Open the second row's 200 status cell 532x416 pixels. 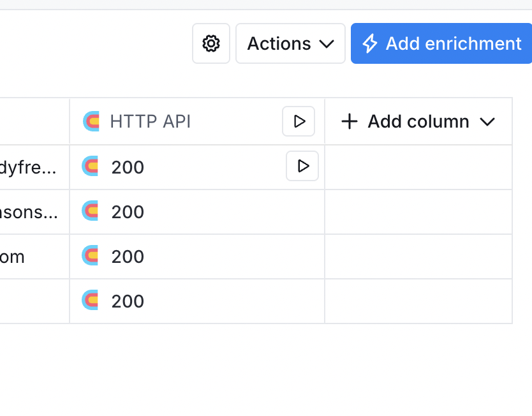coord(128,212)
